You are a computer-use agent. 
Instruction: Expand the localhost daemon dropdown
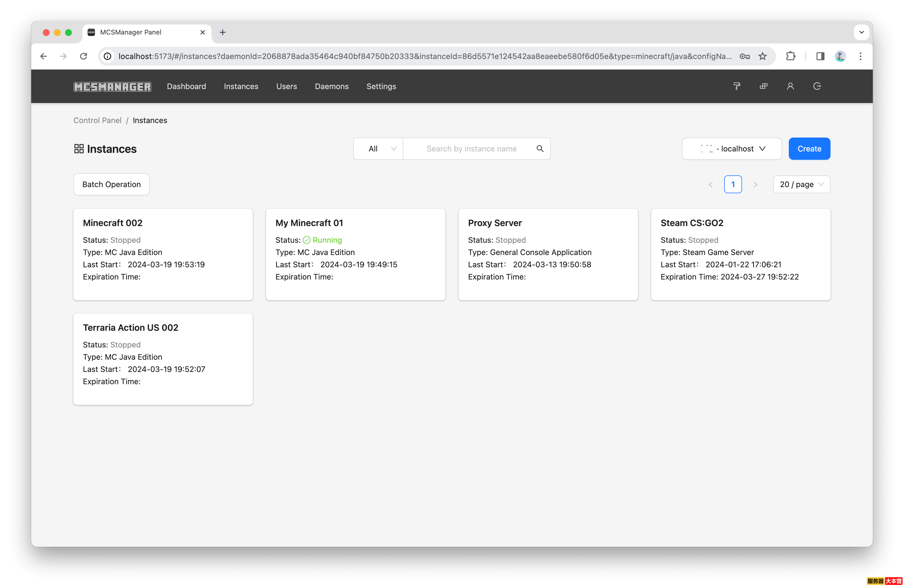(x=731, y=148)
